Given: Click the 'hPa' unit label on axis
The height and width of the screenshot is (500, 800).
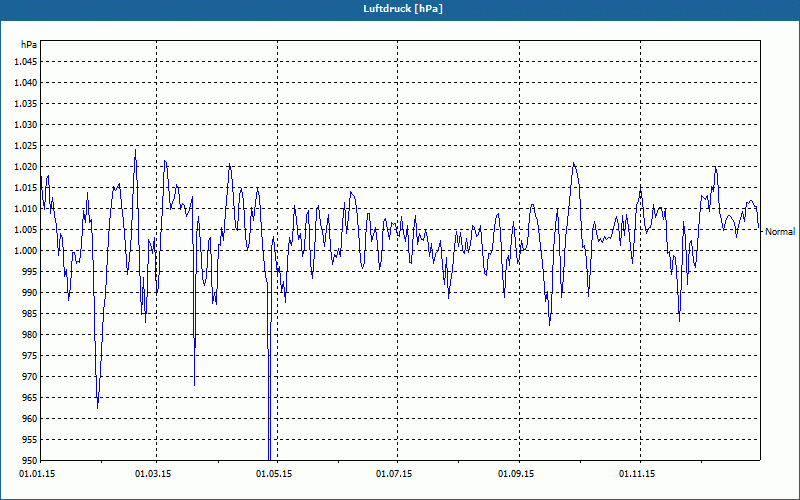Looking at the screenshot, I should pos(29,45).
